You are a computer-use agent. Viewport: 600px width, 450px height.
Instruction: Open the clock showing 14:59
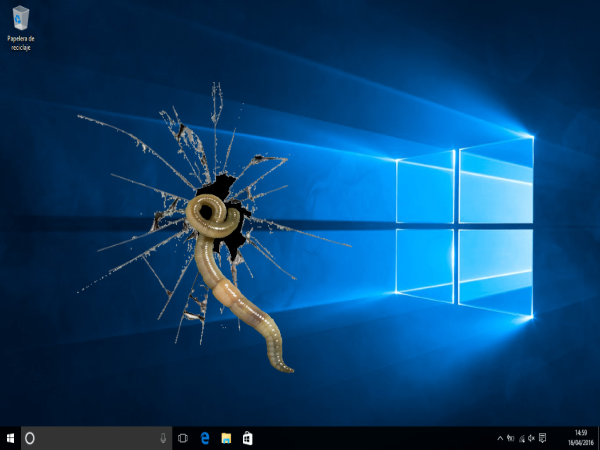tap(580, 438)
